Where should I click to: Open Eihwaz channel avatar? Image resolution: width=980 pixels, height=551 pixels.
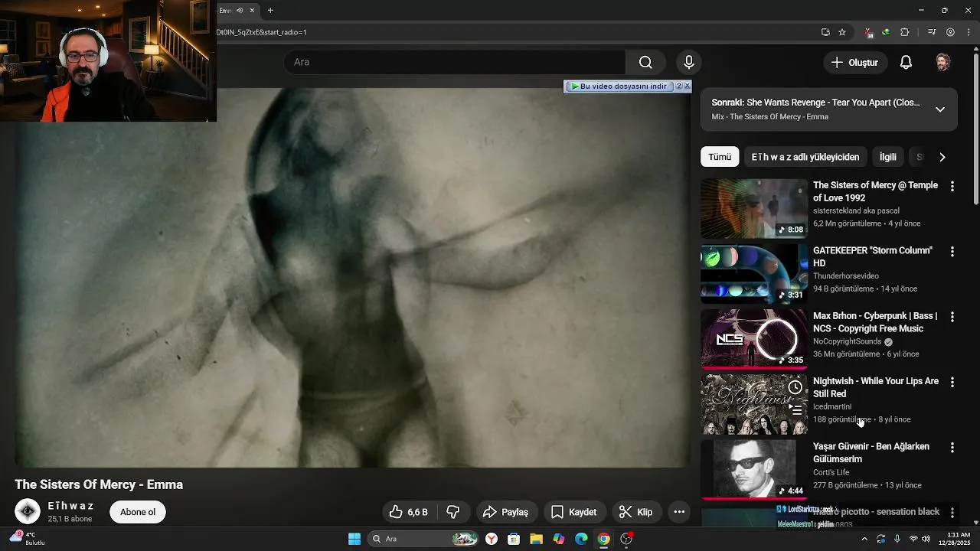click(x=28, y=512)
